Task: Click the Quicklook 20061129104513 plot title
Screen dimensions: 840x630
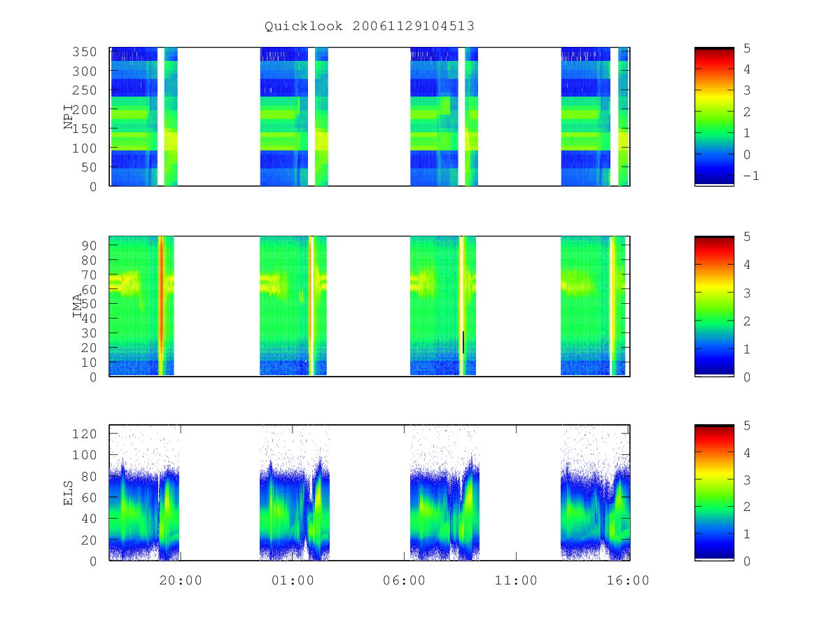Action: (370, 26)
